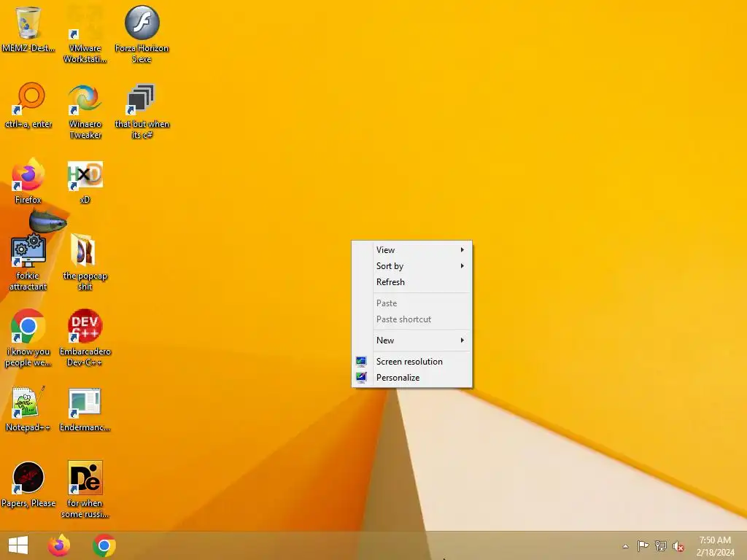Choose Refresh in the context menu
Viewport: 747px width, 560px height.
click(411, 282)
